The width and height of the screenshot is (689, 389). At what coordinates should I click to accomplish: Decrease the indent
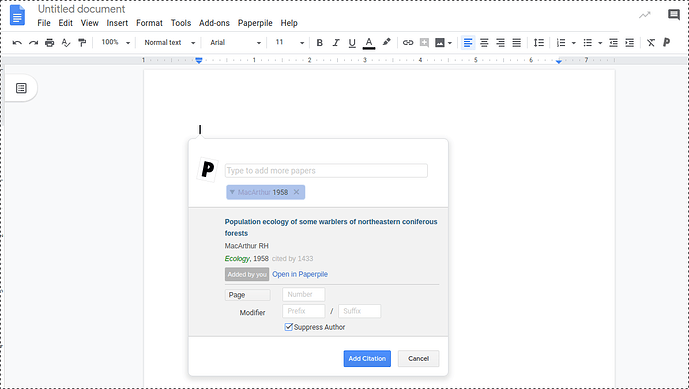click(x=613, y=43)
